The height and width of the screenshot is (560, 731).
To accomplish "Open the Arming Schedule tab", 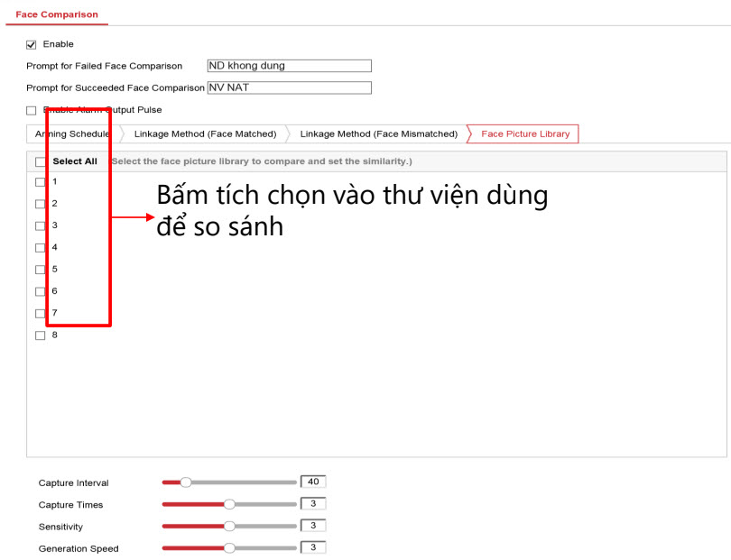I will [70, 133].
